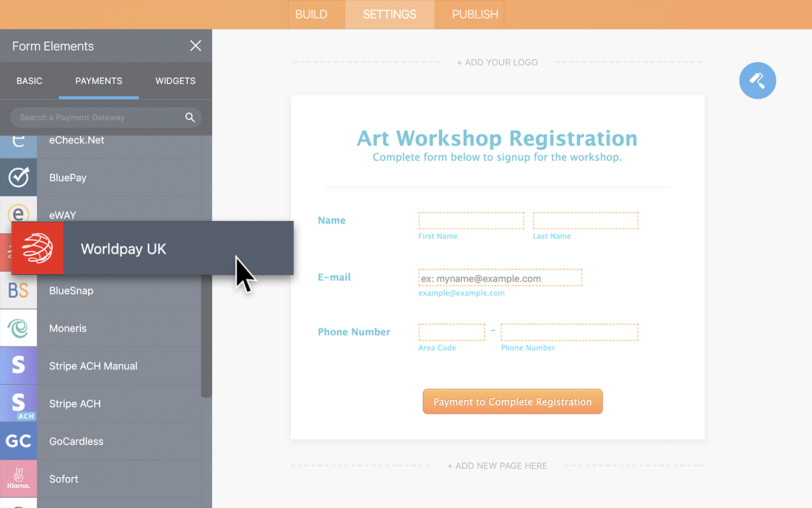
Task: Select the Stripe ACH icon
Action: (x=18, y=403)
